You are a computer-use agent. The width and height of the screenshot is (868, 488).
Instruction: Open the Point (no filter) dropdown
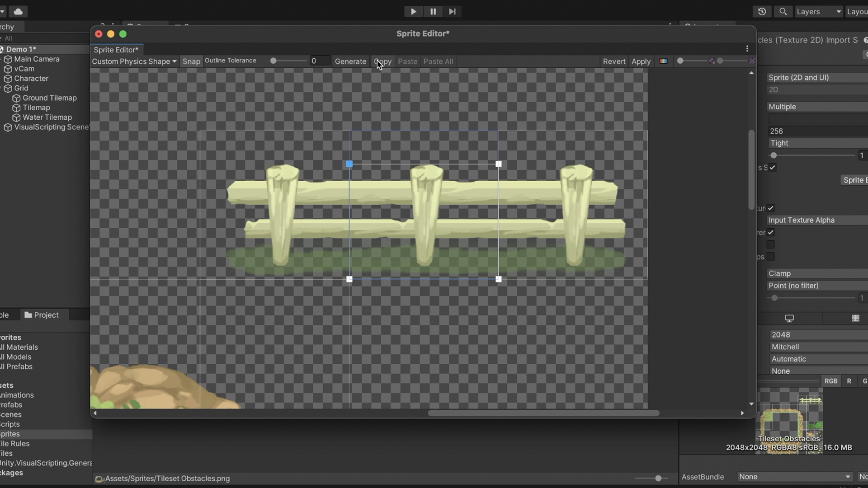817,286
